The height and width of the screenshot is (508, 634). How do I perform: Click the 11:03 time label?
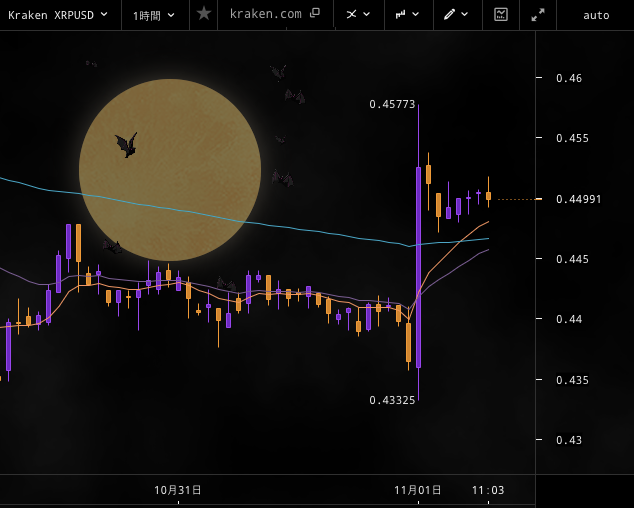(488, 491)
